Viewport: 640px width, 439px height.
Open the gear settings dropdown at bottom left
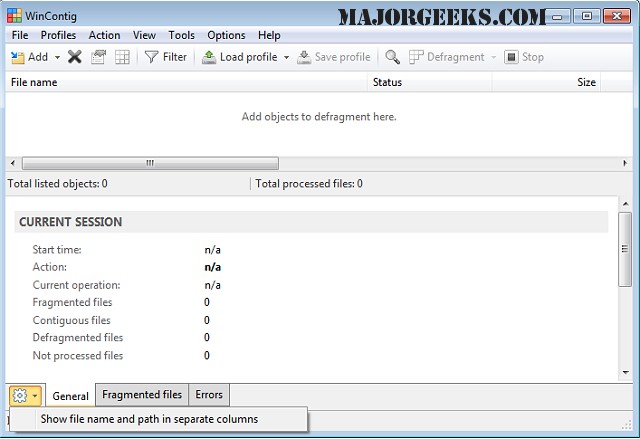point(25,395)
